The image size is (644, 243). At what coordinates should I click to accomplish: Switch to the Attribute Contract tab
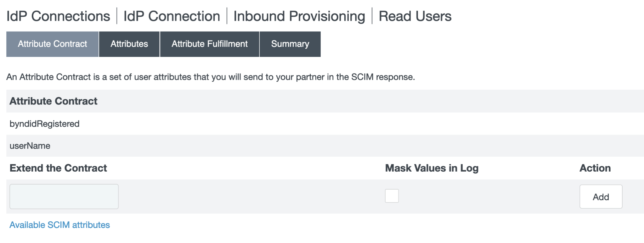click(x=52, y=44)
